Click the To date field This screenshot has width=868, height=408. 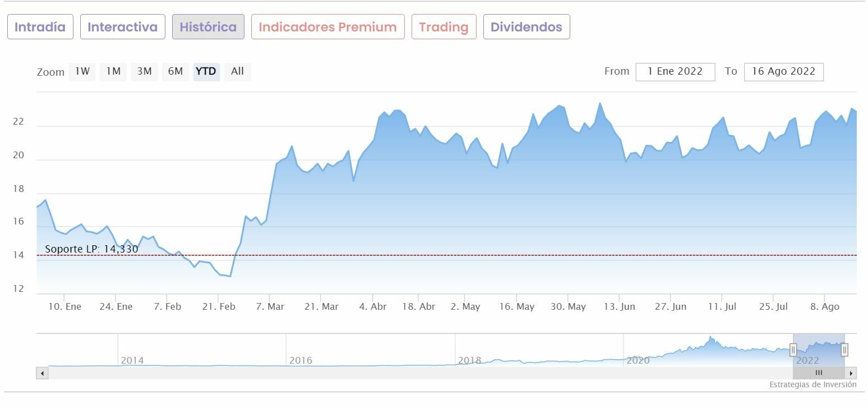click(783, 72)
